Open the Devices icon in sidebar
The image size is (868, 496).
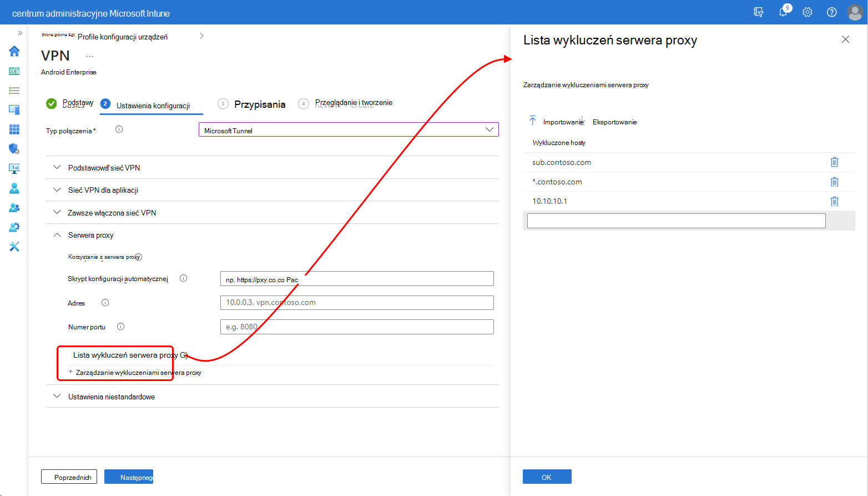coord(14,110)
